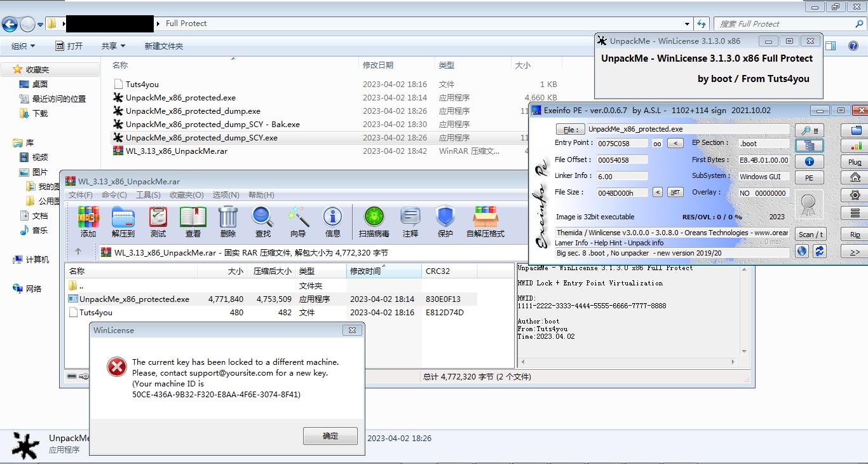Click the Exeinfo PE 'PE' button
The height and width of the screenshot is (464, 868).
tap(810, 178)
